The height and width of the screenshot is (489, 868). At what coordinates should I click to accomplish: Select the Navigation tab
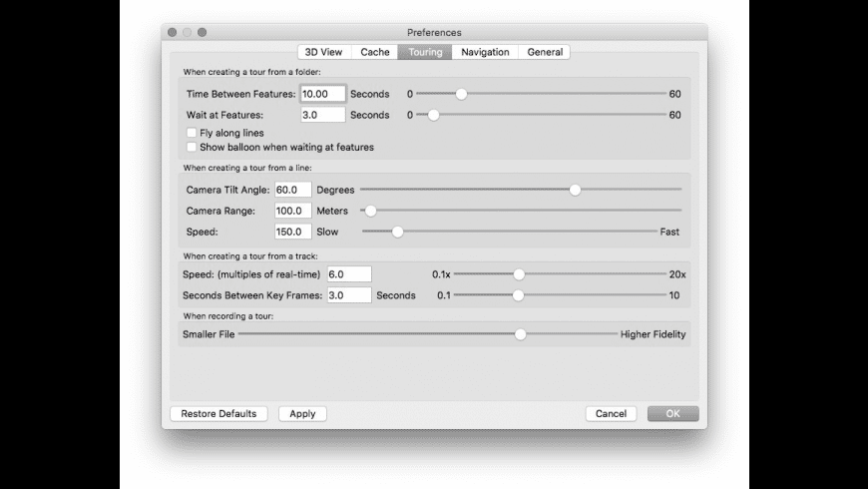coord(485,52)
